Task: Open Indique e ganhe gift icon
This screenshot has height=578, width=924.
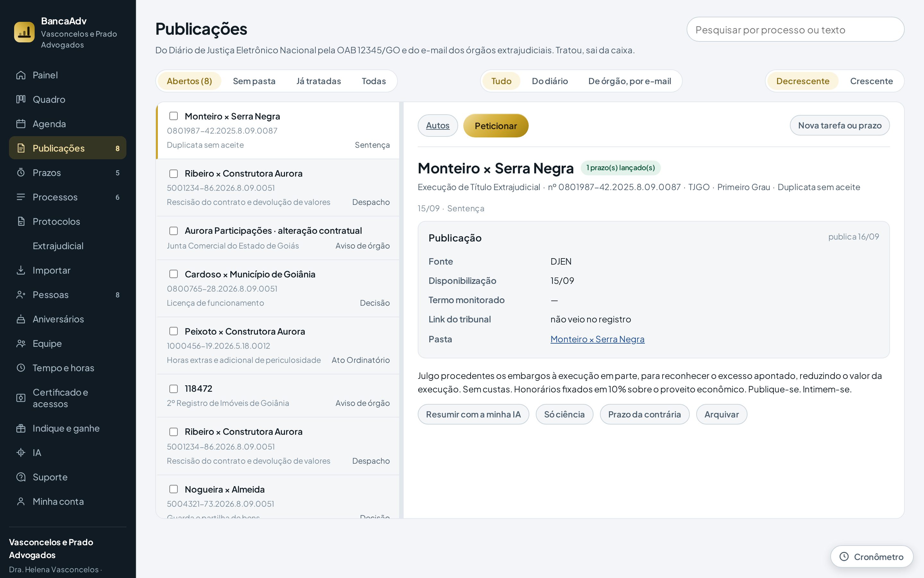Action: (21, 428)
